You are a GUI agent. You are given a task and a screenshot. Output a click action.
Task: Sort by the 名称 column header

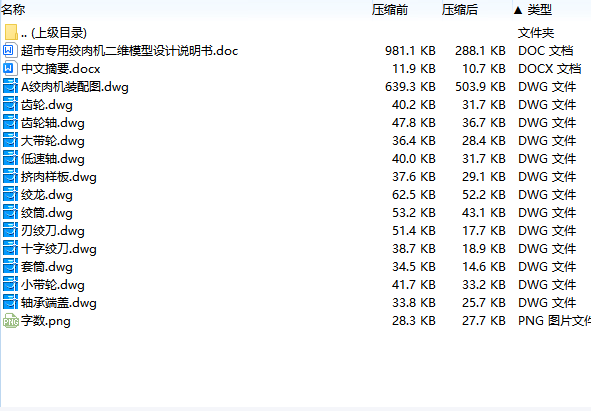click(13, 9)
